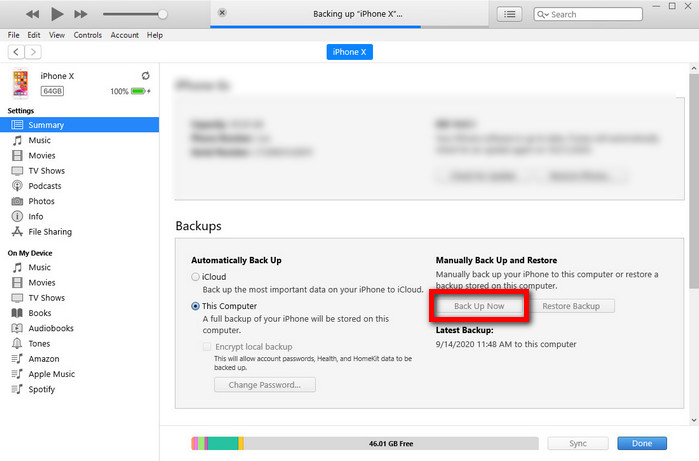The image size is (699, 461).
Task: Click the Settings TV Shows screen icon
Action: (17, 171)
